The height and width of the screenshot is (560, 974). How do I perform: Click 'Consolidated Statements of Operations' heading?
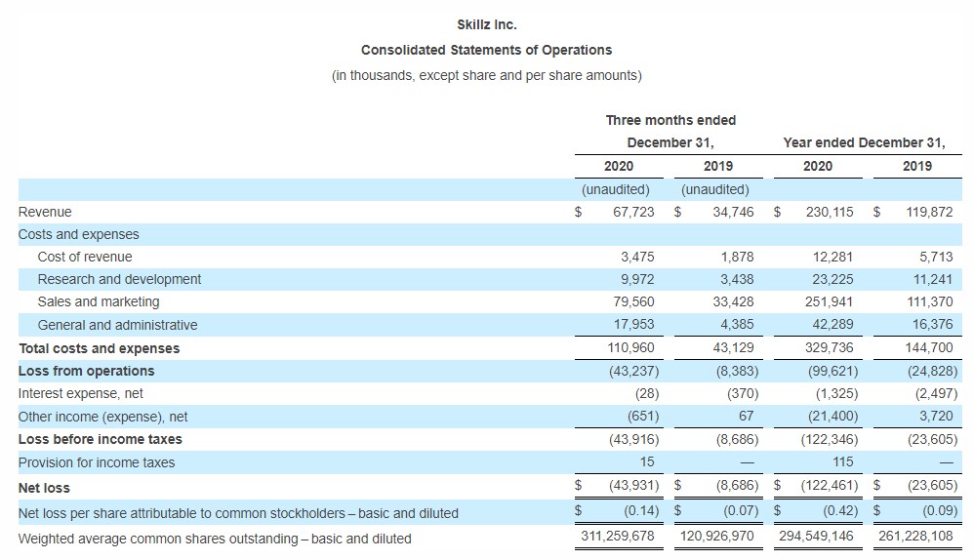tap(486, 51)
